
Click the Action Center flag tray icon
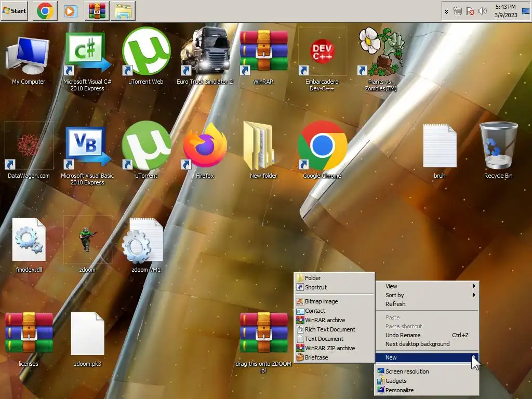pos(470,11)
